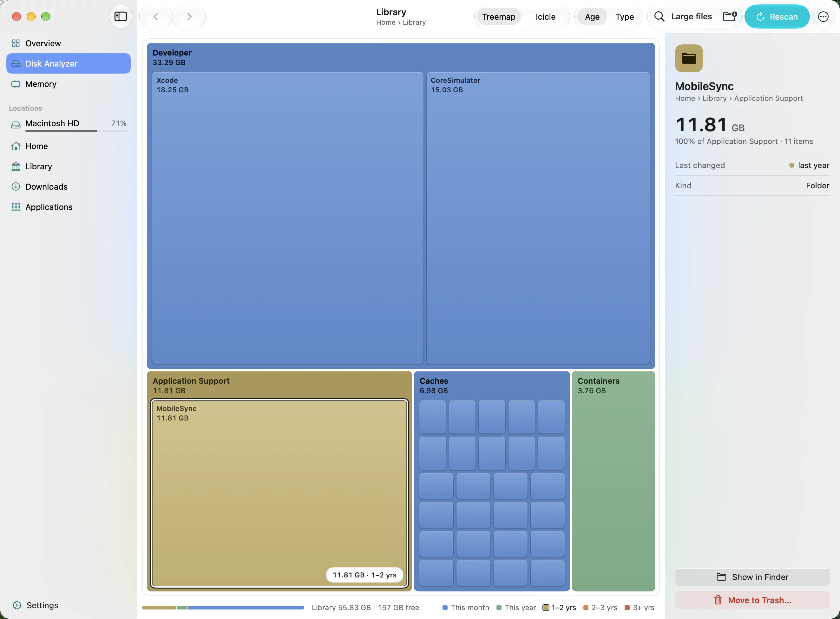Image resolution: width=840 pixels, height=619 pixels.
Task: Select the MobileSync treemap block
Action: (x=279, y=493)
